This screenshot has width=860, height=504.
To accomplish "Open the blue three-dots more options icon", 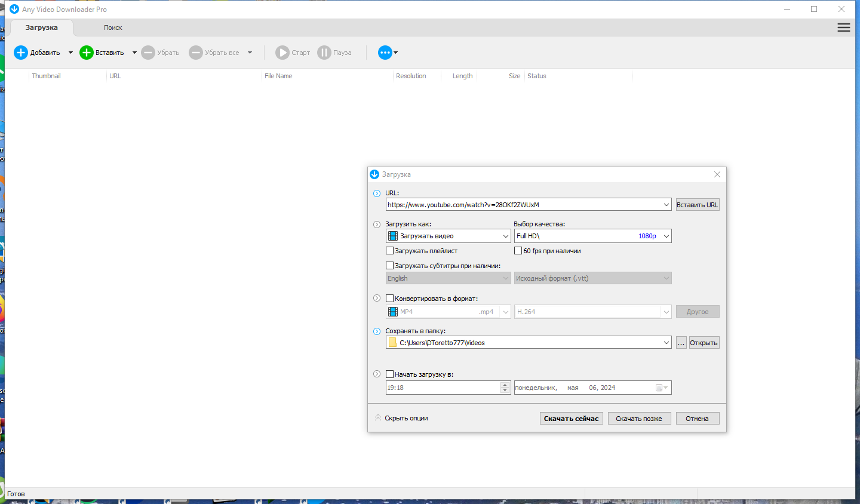I will click(x=385, y=53).
